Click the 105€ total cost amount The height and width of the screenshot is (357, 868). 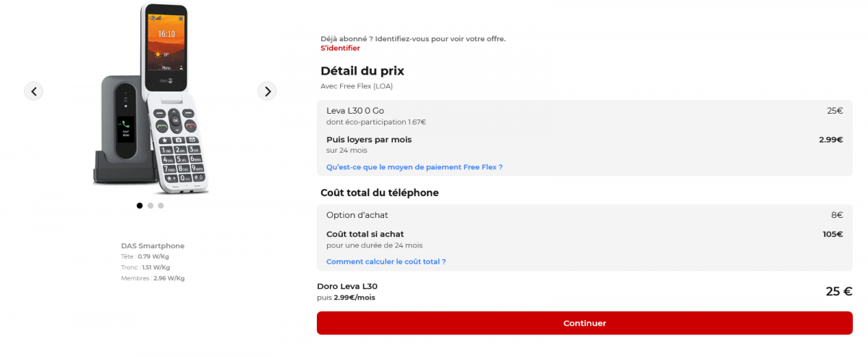[832, 234]
